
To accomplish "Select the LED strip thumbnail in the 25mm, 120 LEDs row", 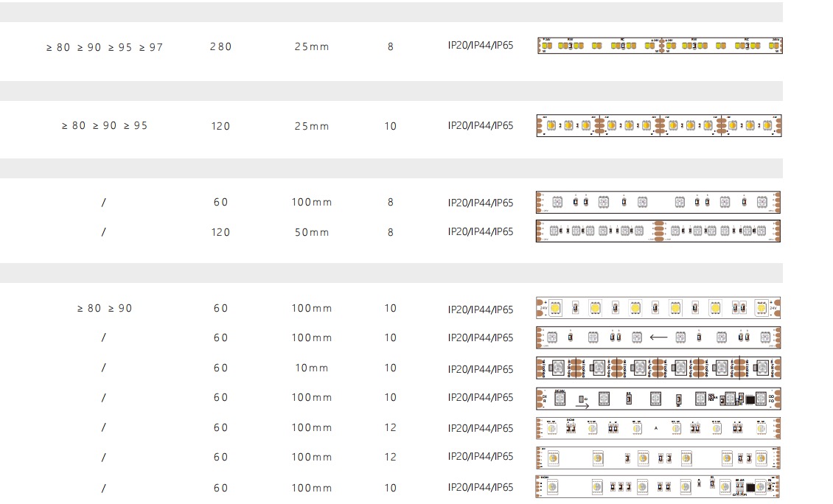I will click(x=658, y=125).
